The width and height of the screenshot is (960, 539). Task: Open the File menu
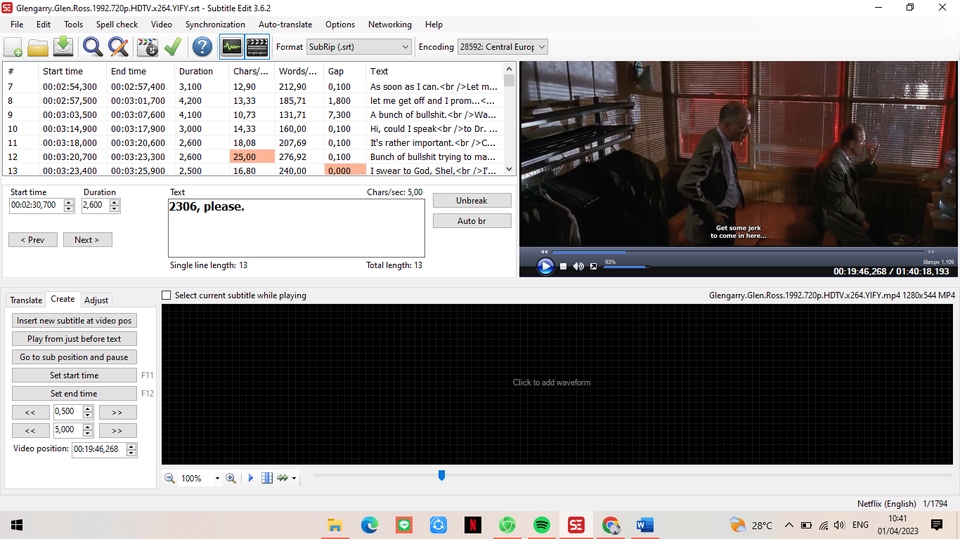coord(17,24)
